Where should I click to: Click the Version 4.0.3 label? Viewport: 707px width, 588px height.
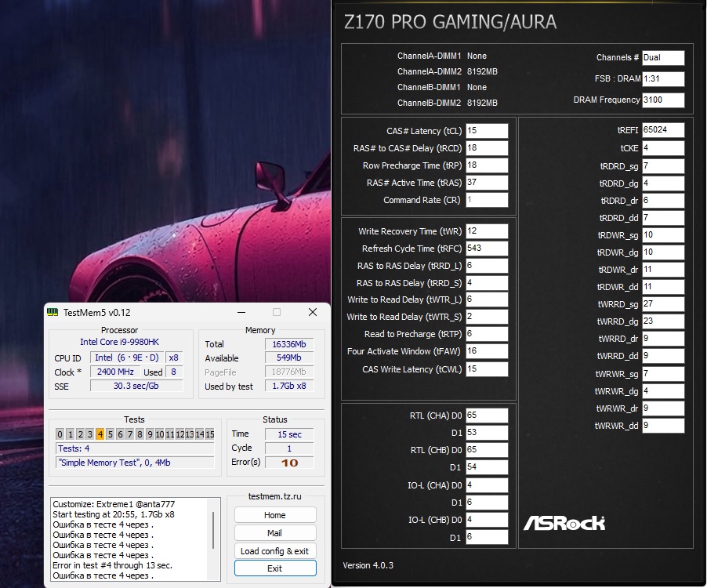pyautogui.click(x=368, y=565)
